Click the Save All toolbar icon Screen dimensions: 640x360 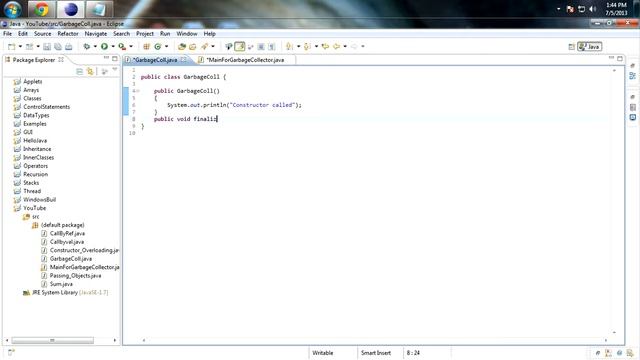coord(58,47)
